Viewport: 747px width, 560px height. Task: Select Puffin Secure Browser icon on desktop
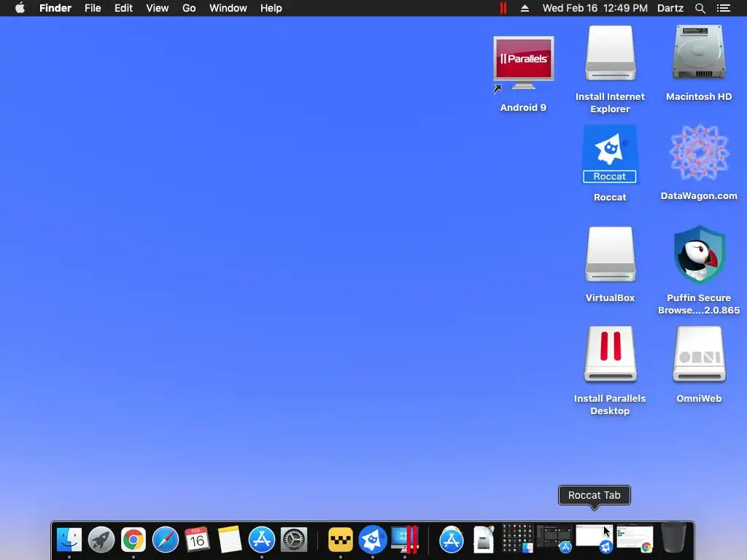click(x=699, y=255)
